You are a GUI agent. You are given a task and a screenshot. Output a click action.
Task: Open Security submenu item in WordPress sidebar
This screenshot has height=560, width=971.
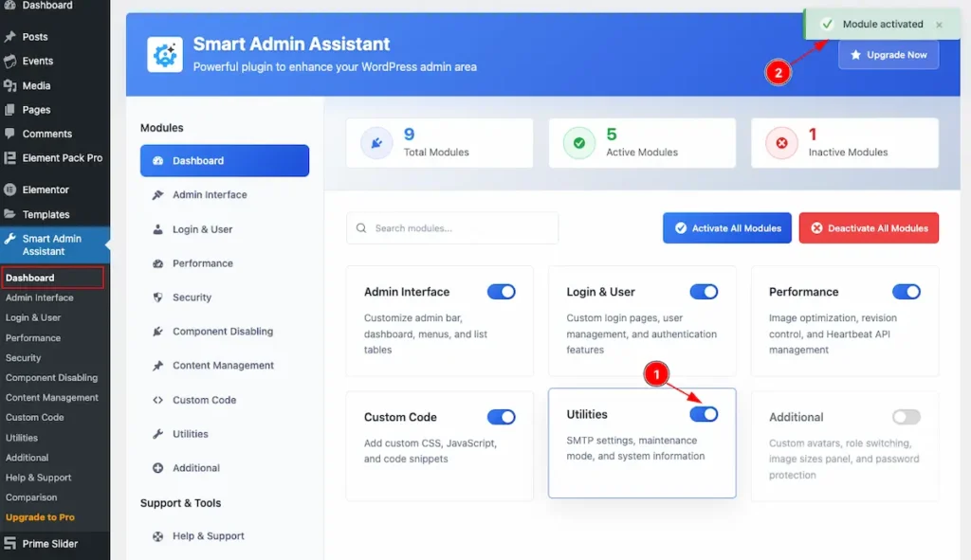pyautogui.click(x=23, y=357)
